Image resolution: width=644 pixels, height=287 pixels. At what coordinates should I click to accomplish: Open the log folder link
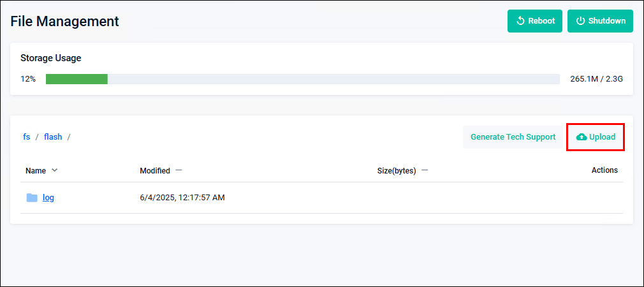tap(48, 198)
